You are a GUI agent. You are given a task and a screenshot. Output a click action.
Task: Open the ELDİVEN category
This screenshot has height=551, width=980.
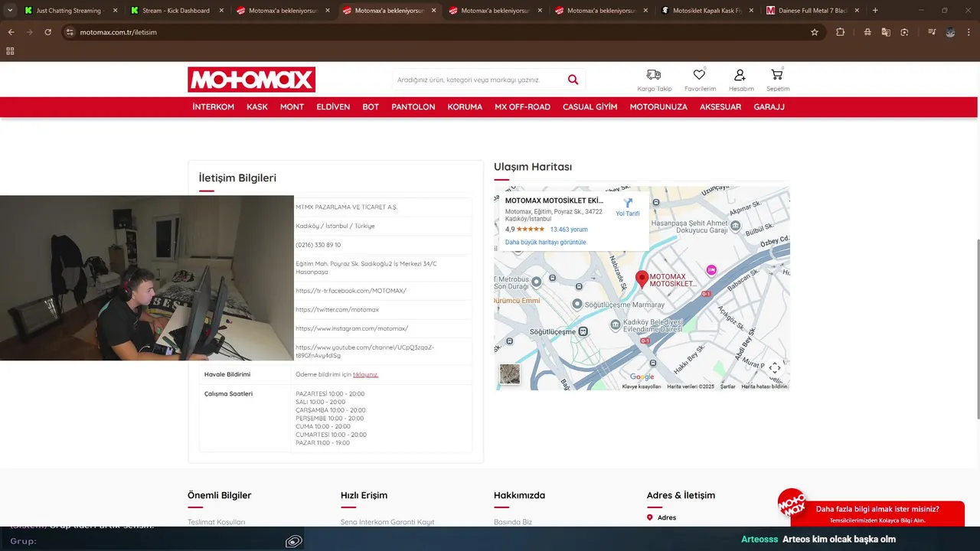[x=333, y=107]
